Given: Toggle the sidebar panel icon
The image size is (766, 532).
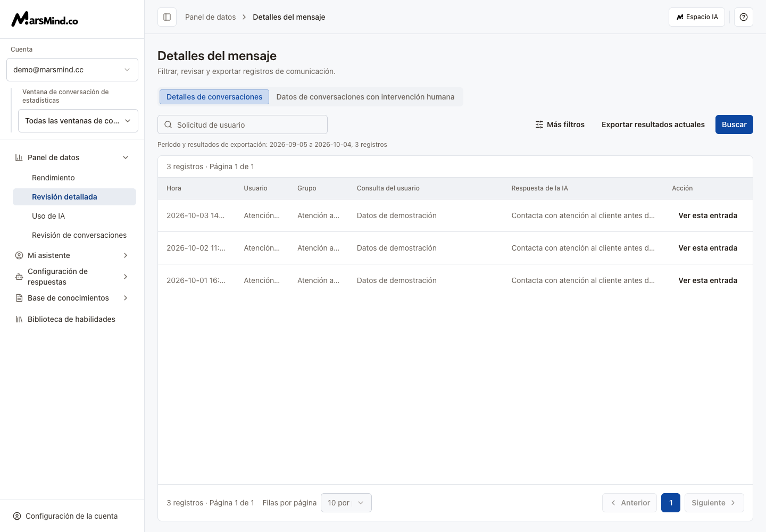Looking at the screenshot, I should click(167, 17).
